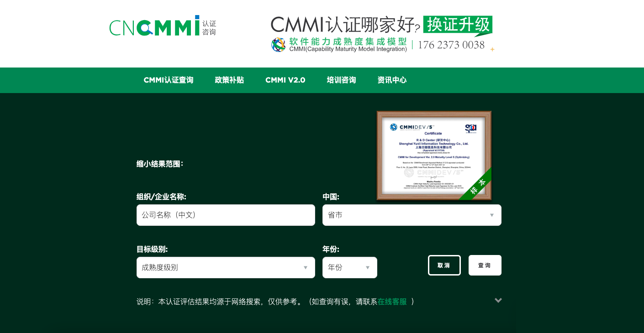Click the 中国: field label
The width and height of the screenshot is (644, 333).
pyautogui.click(x=331, y=197)
